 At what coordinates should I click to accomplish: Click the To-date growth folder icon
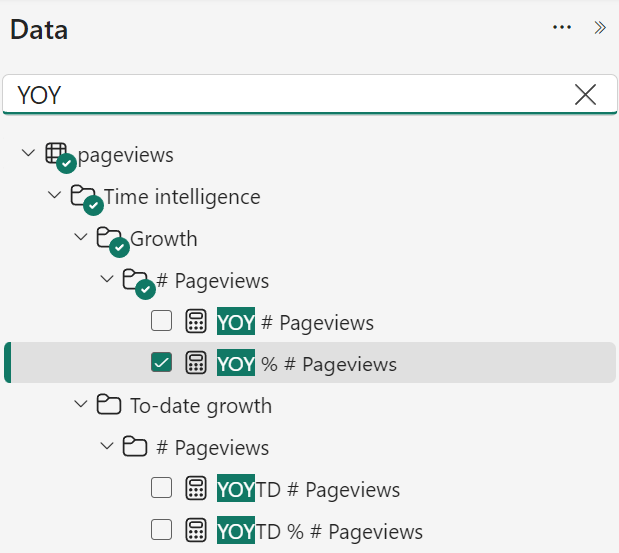pyautogui.click(x=109, y=404)
